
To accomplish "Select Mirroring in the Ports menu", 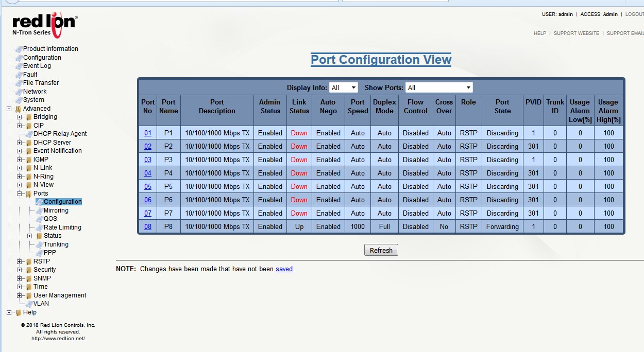I will [56, 210].
